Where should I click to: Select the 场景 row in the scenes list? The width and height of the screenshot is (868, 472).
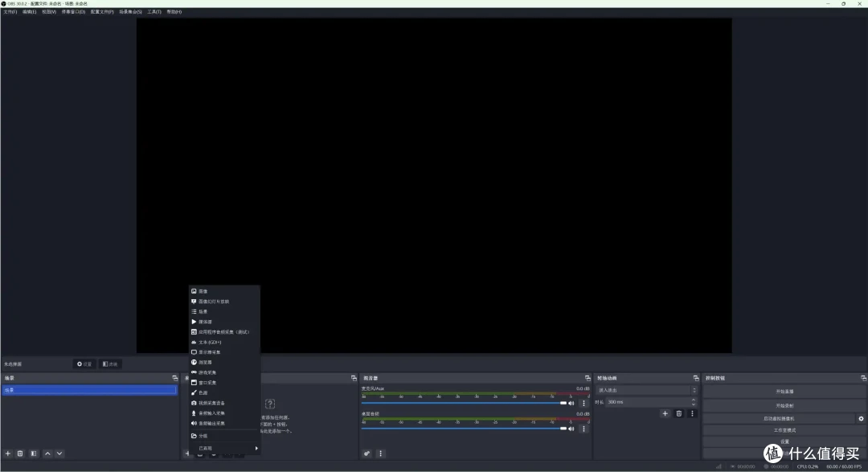click(89, 390)
